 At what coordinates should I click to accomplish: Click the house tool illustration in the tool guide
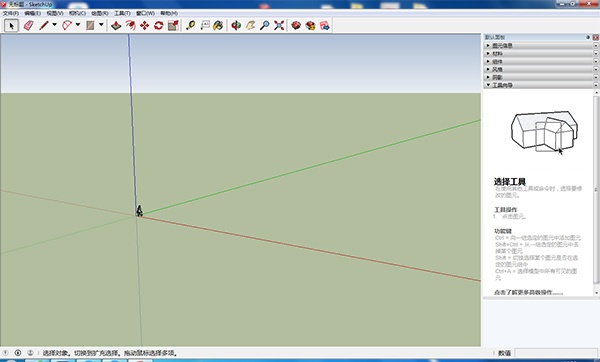coord(544,131)
